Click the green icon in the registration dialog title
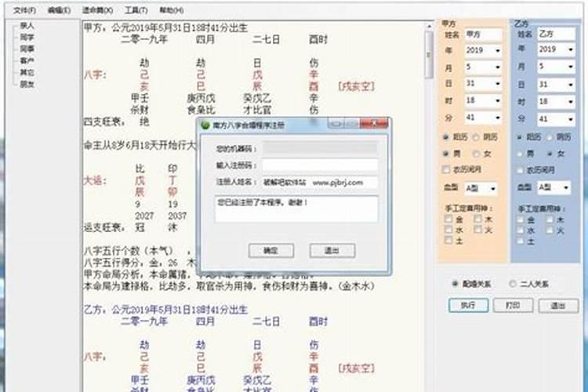Image resolution: width=588 pixels, height=392 pixels. [x=205, y=125]
